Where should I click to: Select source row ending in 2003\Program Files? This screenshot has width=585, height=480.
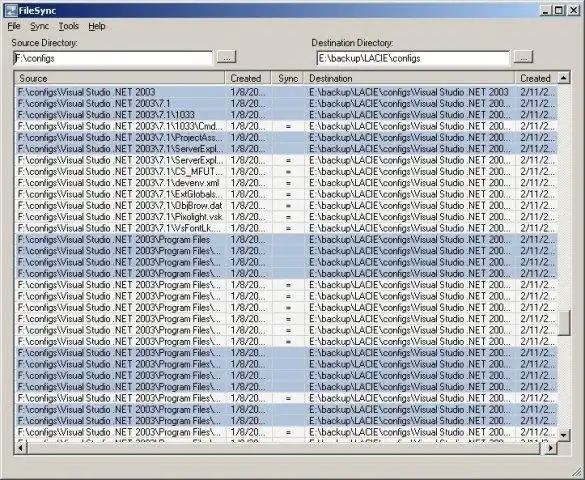point(120,240)
